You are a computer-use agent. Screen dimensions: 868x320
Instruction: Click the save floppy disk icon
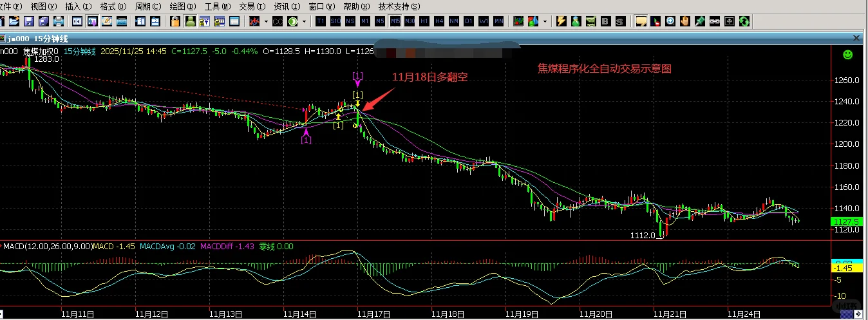pos(29,21)
